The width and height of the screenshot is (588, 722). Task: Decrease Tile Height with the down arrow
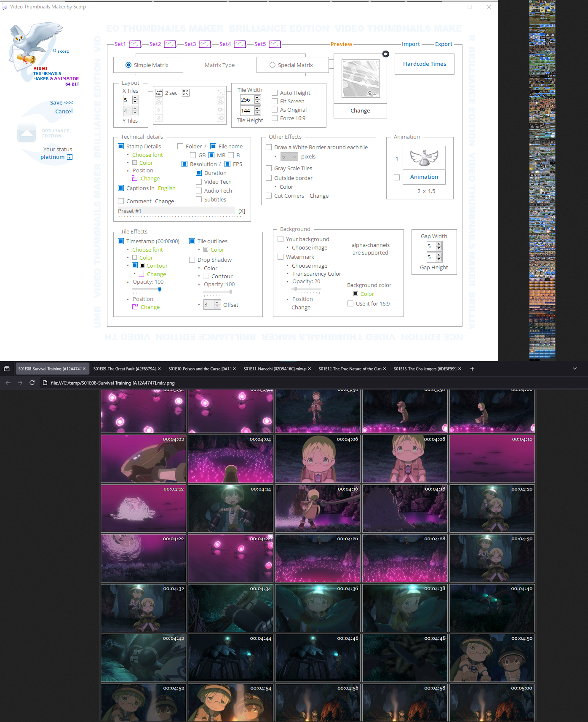point(257,113)
